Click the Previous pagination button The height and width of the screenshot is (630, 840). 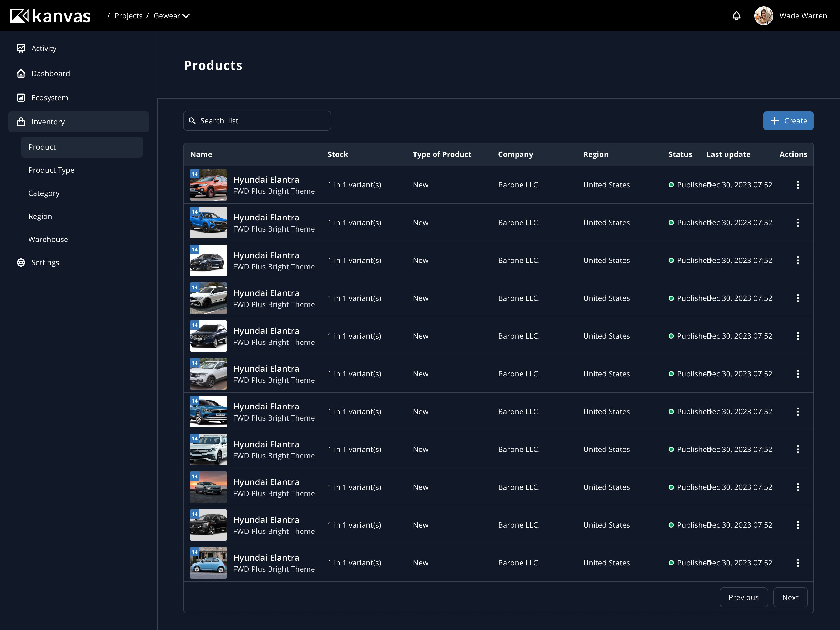[744, 598]
